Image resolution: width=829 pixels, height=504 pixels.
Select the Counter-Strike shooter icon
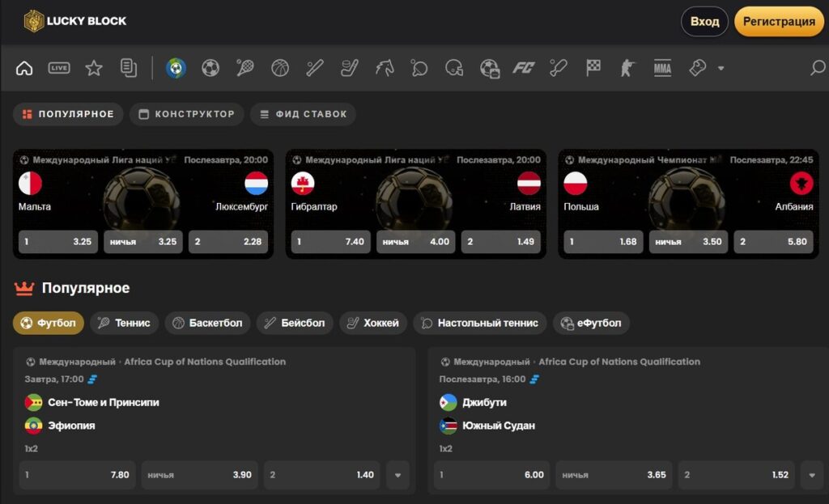[x=627, y=68]
